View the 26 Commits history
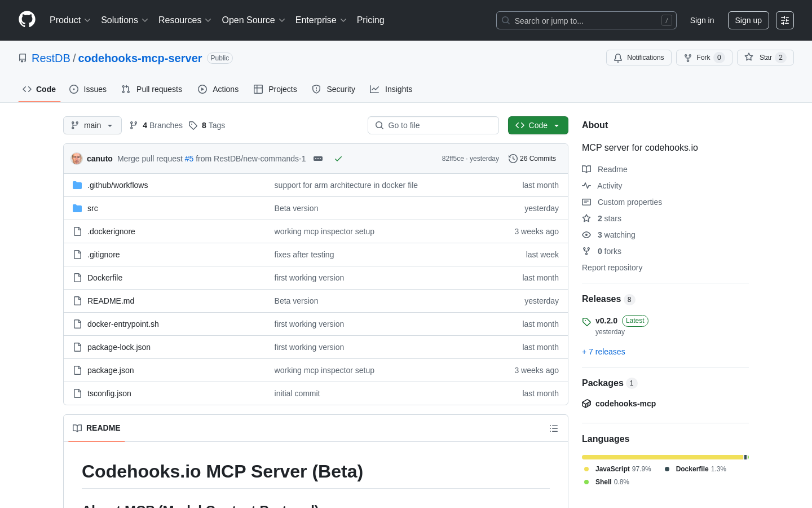Screen dimensions: 812x508 point(532,159)
